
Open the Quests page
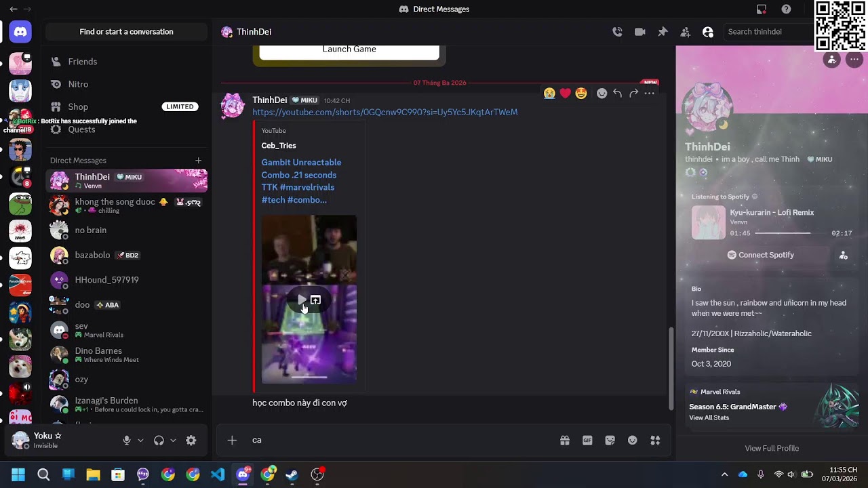point(126,129)
